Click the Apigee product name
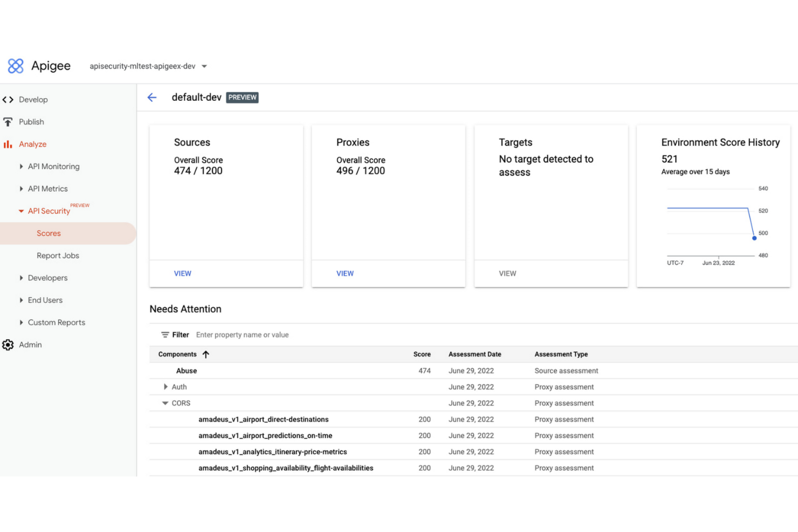The image size is (798, 532). [51, 66]
